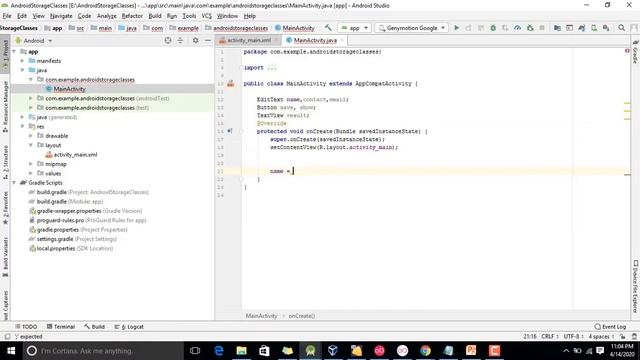The width and height of the screenshot is (640, 360).
Task: Expand the androidTest package node
Action: 31,98
